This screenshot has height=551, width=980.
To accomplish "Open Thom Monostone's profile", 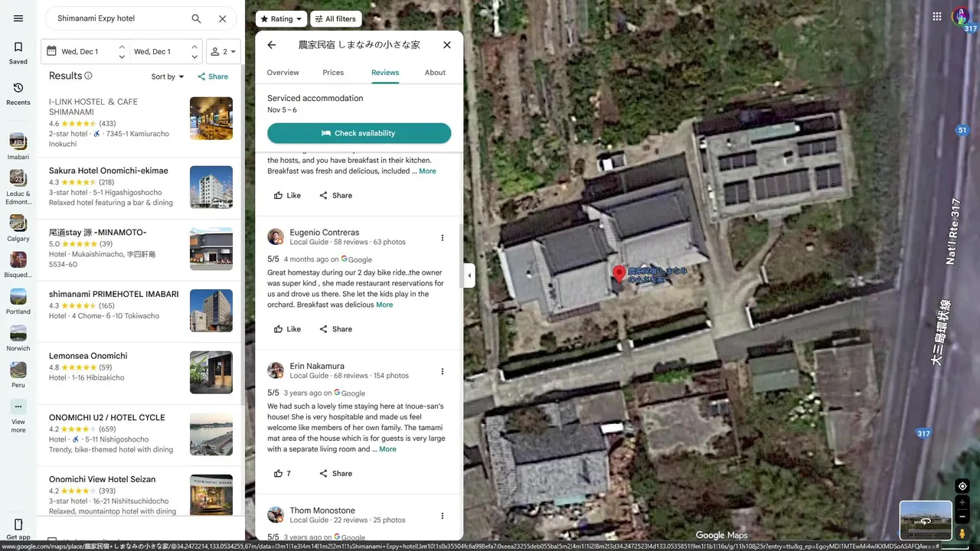I will click(x=322, y=510).
